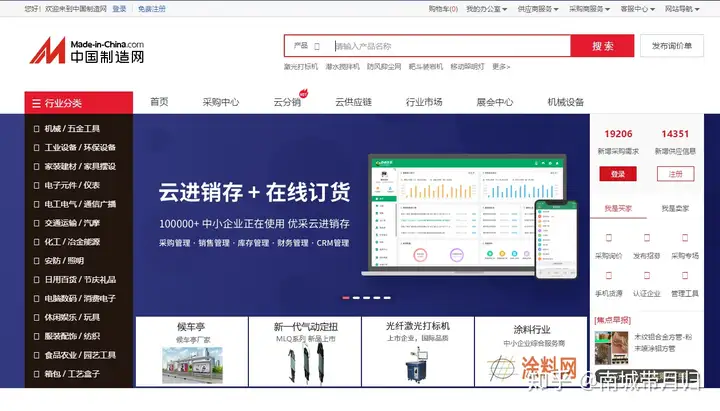
Task: Open the 首页 nav item
Action: 159,102
